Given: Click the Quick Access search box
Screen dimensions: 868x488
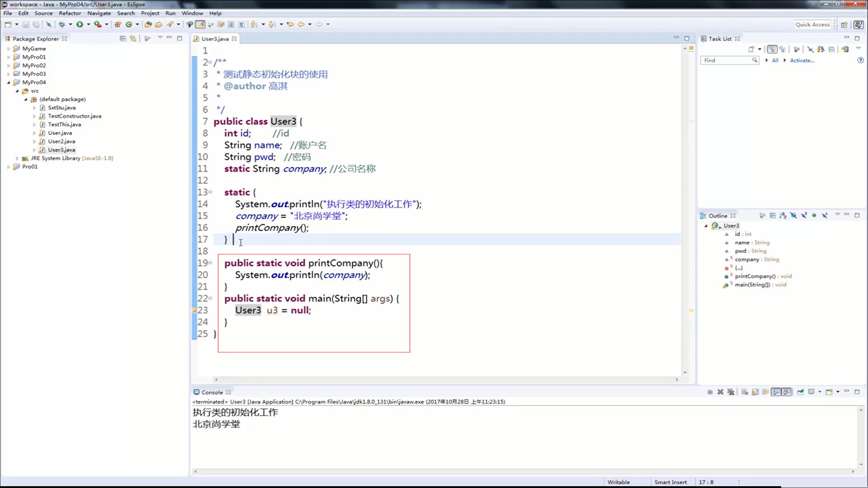Looking at the screenshot, I should [x=813, y=24].
